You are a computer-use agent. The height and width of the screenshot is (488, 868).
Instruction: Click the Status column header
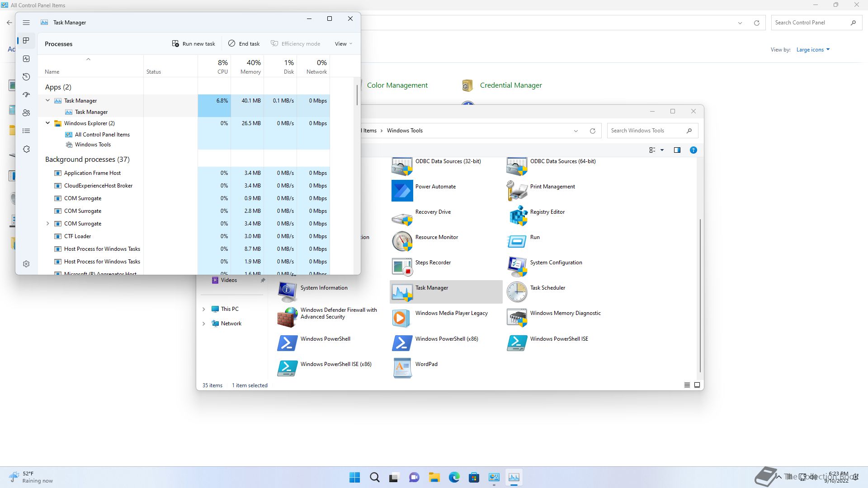170,66
